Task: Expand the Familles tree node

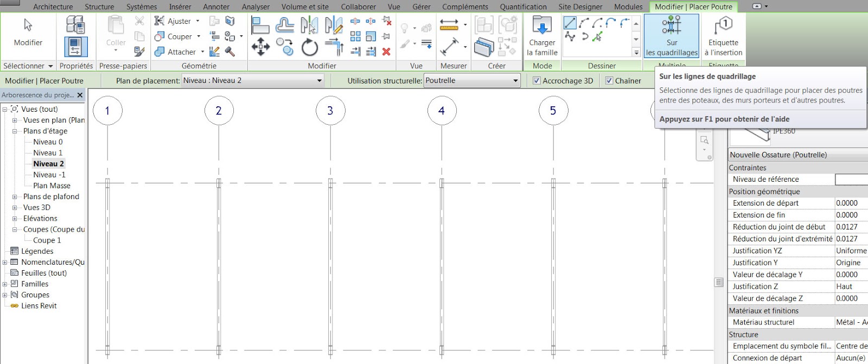Action: pos(5,284)
